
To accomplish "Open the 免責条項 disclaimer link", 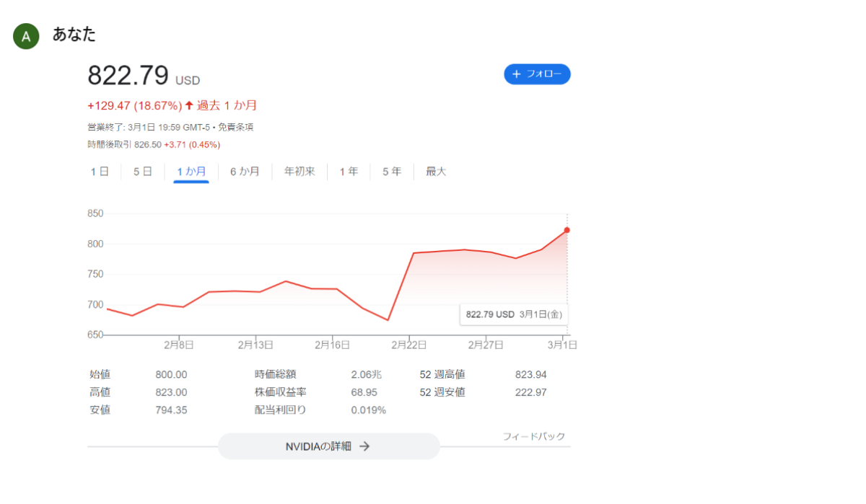I will coord(235,128).
